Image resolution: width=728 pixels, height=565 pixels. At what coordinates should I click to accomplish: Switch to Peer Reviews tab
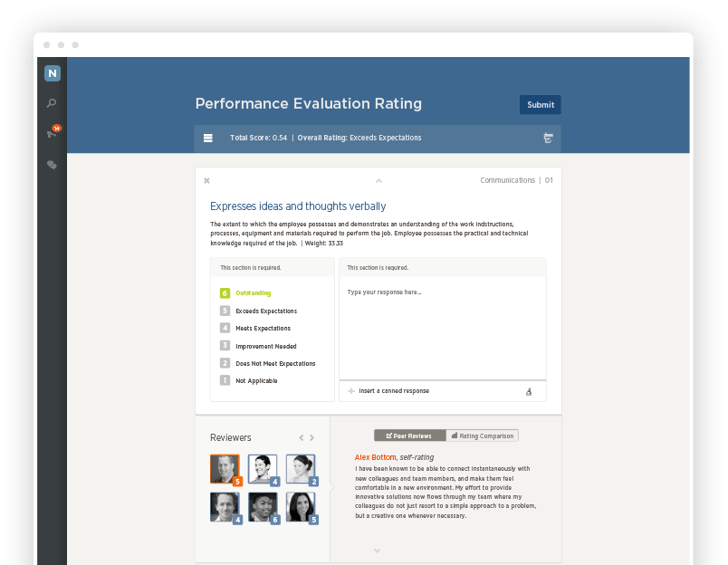pos(410,436)
